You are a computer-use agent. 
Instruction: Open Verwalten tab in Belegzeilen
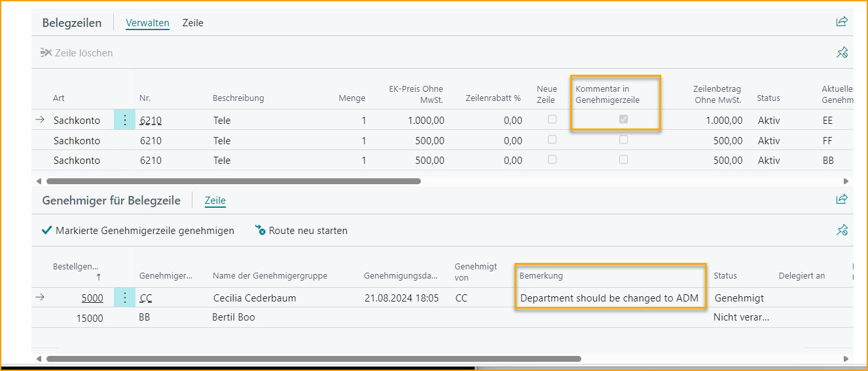147,23
